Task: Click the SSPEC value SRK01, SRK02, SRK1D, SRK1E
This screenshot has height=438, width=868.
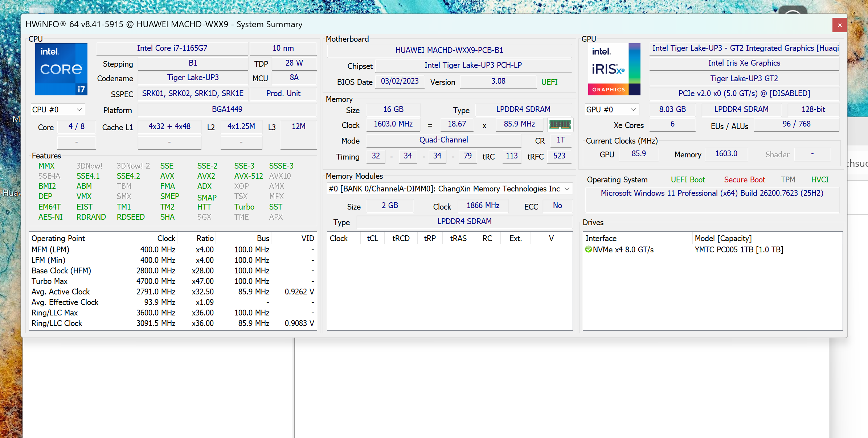Action: click(193, 94)
